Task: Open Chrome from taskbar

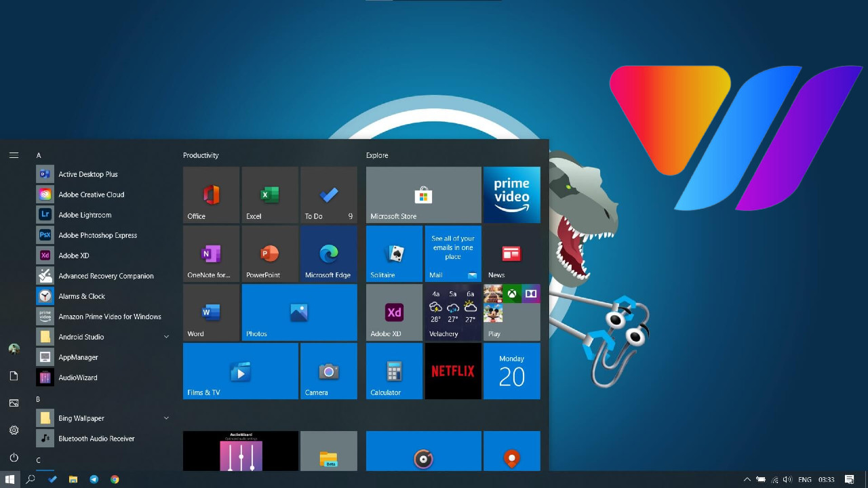Action: tap(115, 479)
